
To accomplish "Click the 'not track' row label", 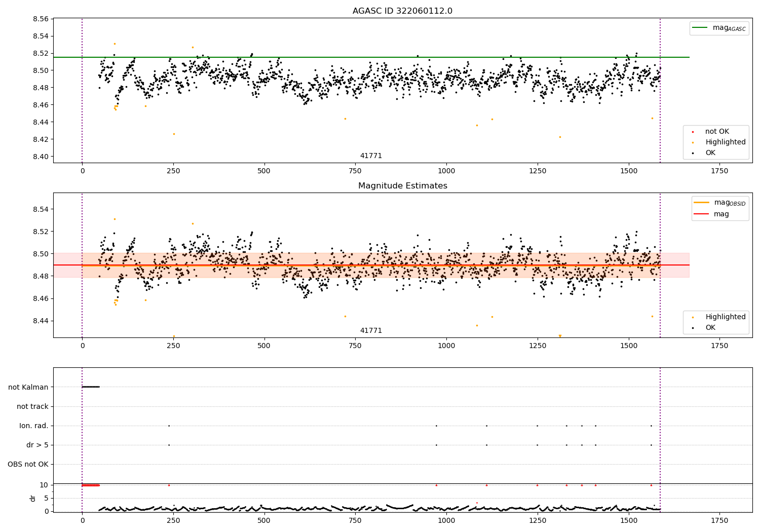I will pos(32,406).
